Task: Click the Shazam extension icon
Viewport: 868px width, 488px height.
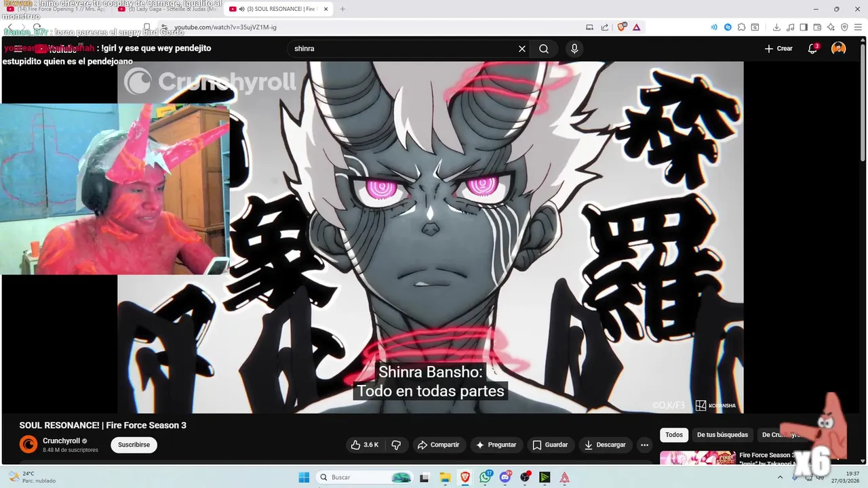Action: pos(728,27)
